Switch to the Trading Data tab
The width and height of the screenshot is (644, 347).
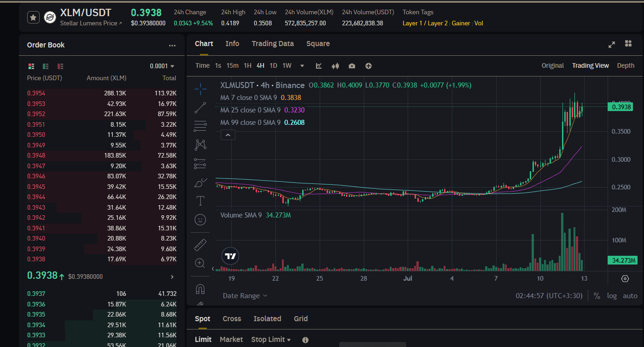click(273, 44)
